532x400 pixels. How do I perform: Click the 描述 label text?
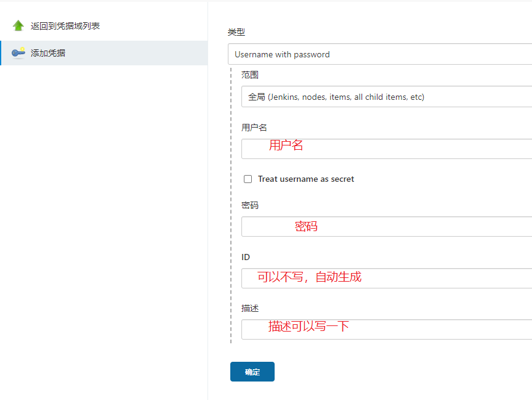pos(250,308)
